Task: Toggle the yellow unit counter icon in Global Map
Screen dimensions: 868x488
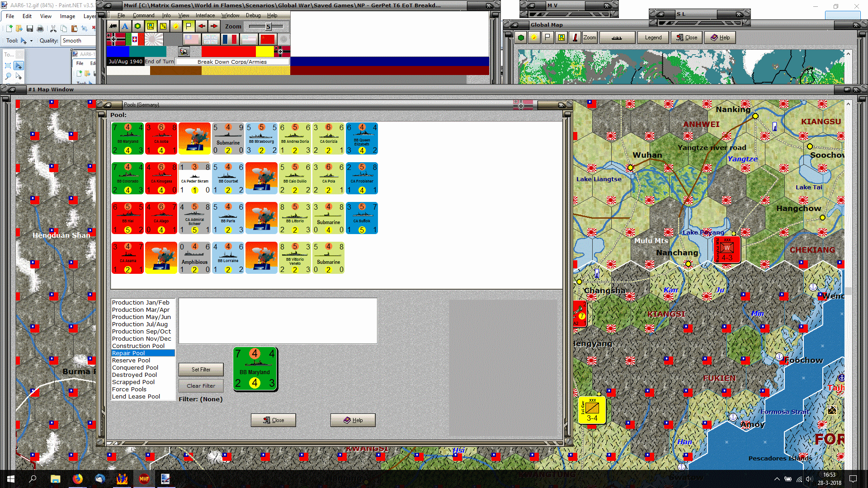Action: (561, 38)
